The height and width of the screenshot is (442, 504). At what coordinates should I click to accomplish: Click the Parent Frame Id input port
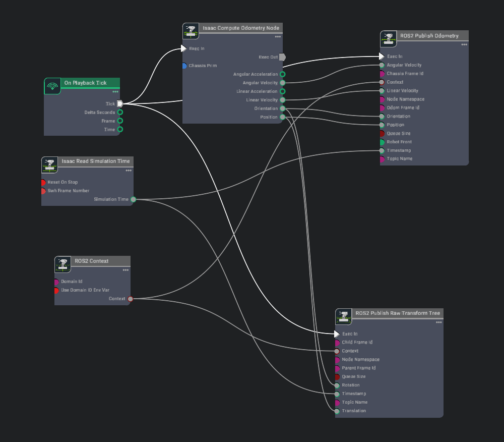pos(337,368)
